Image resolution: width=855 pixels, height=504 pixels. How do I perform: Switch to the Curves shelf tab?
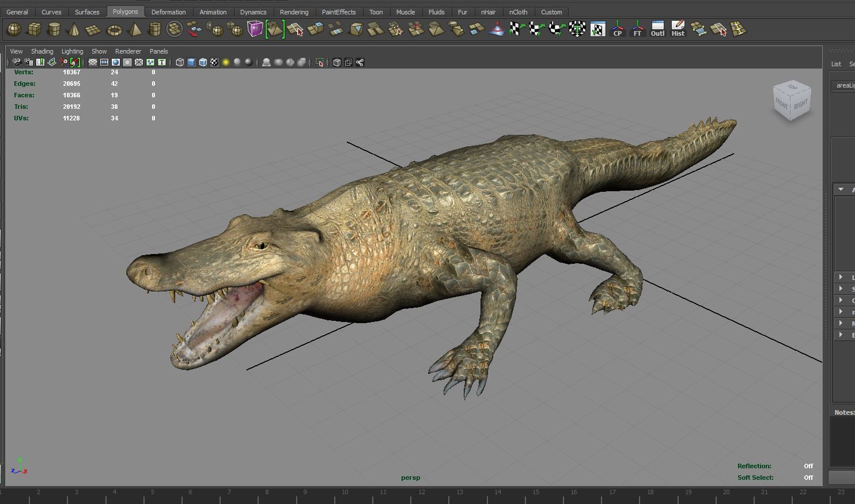pyautogui.click(x=51, y=12)
